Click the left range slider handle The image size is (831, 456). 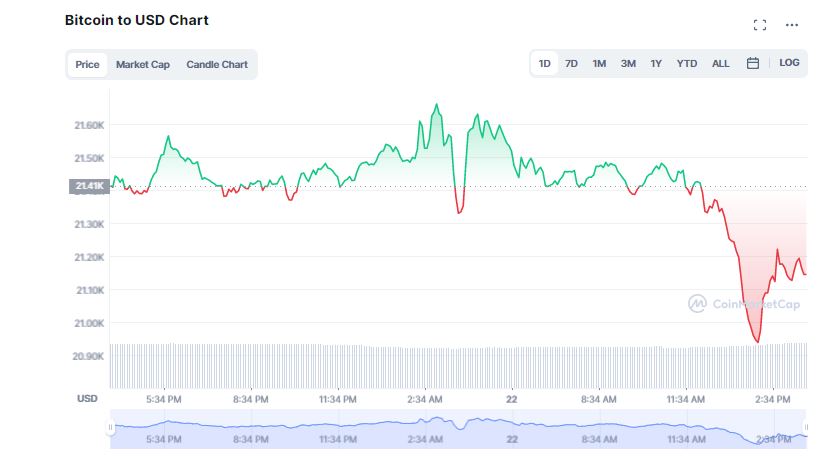(x=110, y=427)
